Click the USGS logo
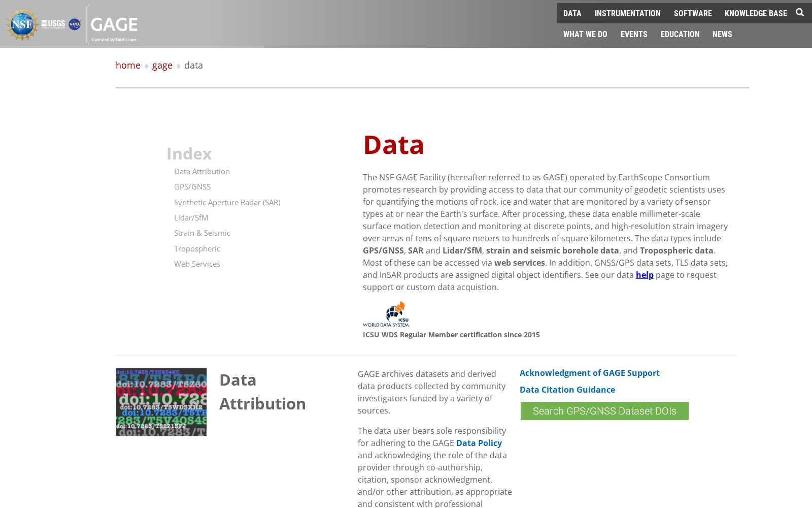Viewport: 812px width, 508px height. point(53,24)
